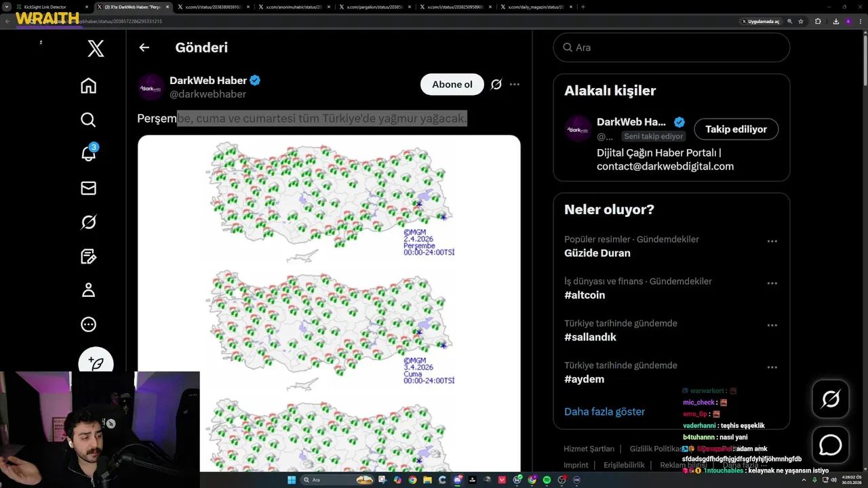Open the browser extensions puzzle icon
868x488 pixels.
[818, 22]
